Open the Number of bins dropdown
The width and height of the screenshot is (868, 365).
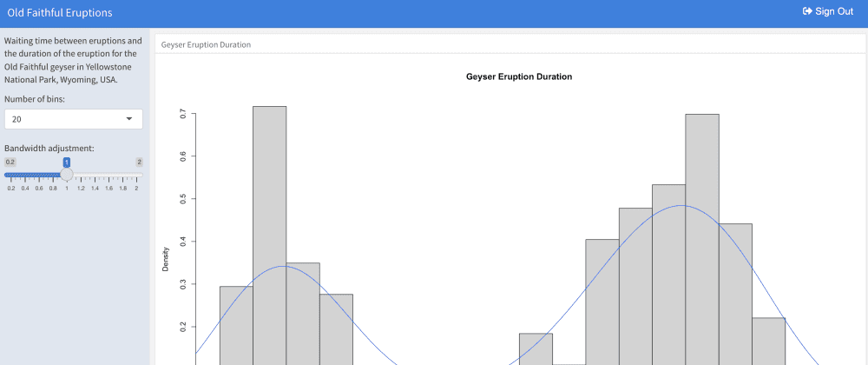[73, 119]
